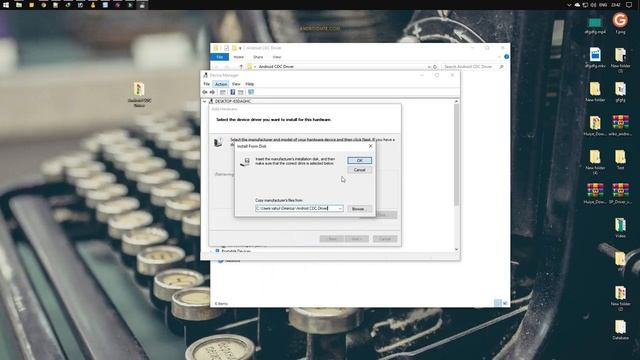Open File Explorer from the taskbar
This screenshot has height=360, width=640.
point(19,5)
